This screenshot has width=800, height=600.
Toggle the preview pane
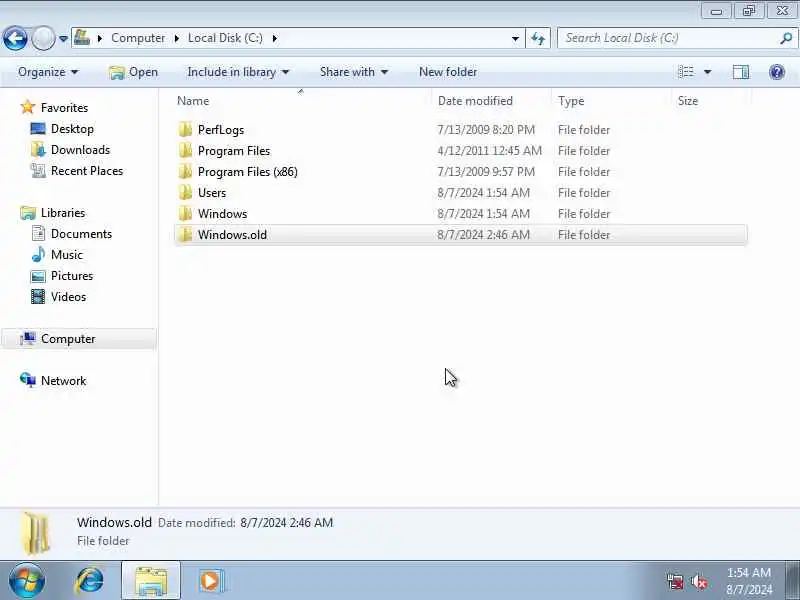point(741,72)
